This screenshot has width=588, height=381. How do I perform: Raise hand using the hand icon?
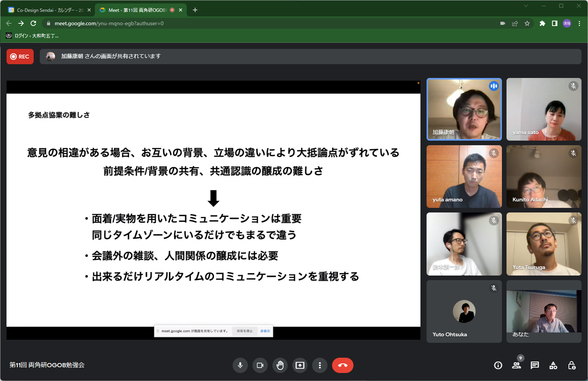280,365
